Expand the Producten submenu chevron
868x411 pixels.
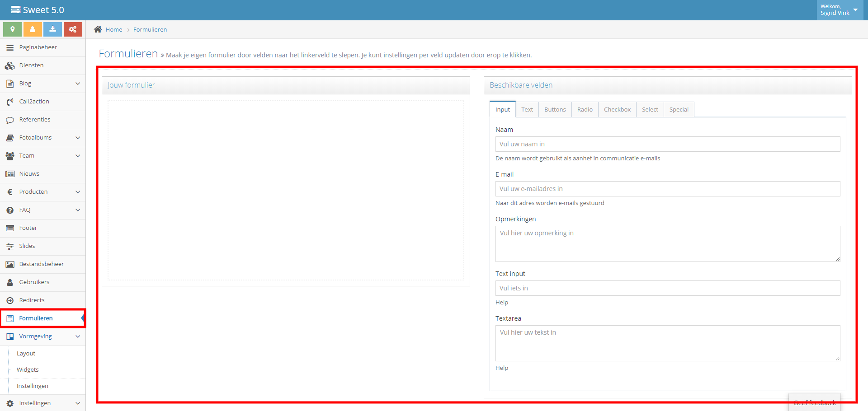[78, 192]
